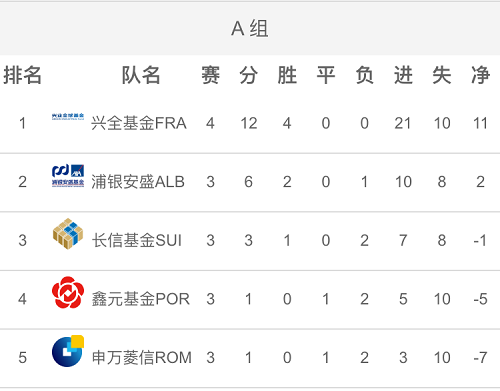Open team 申万菱信ROM

click(x=142, y=358)
